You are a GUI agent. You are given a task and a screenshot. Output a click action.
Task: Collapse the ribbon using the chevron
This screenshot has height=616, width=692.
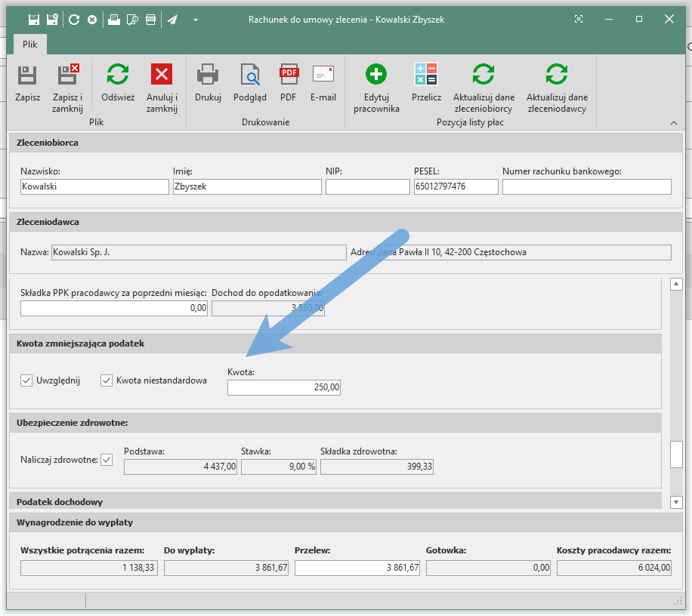672,123
